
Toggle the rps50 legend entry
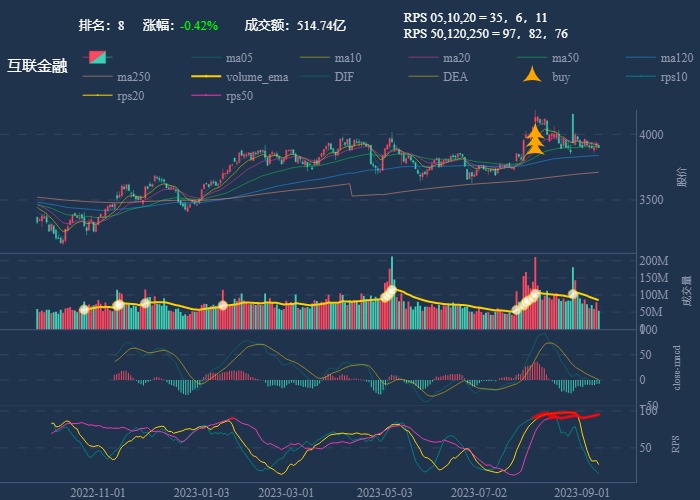coord(238,96)
